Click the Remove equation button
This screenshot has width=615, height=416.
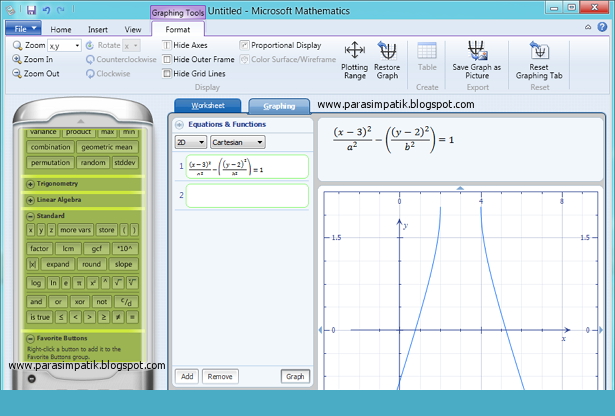point(220,376)
